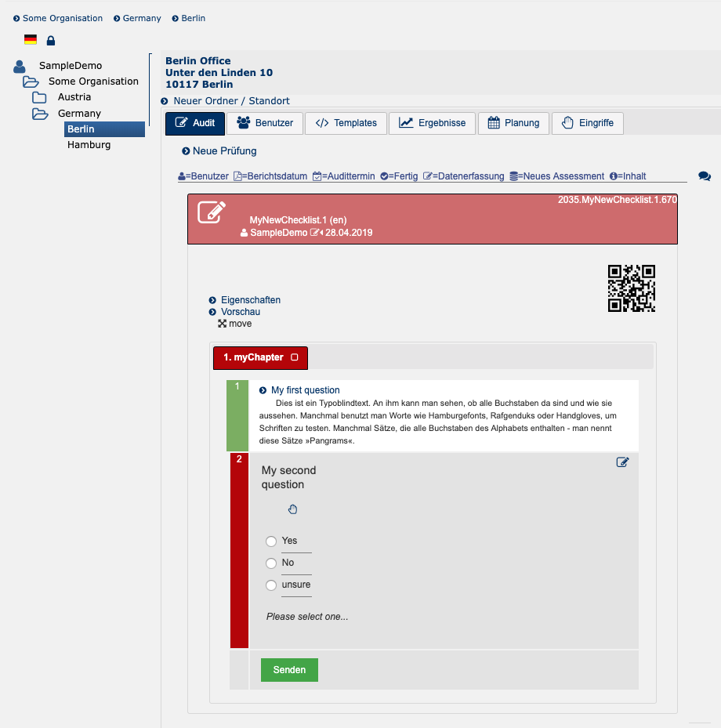Click the move arrows icon
The image size is (721, 728).
[x=223, y=324]
